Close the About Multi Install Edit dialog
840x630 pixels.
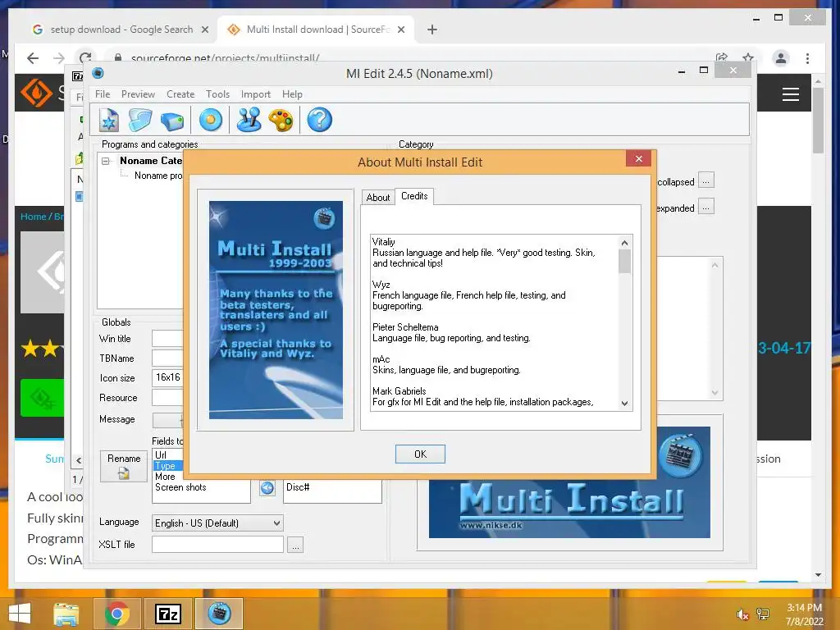click(x=638, y=158)
